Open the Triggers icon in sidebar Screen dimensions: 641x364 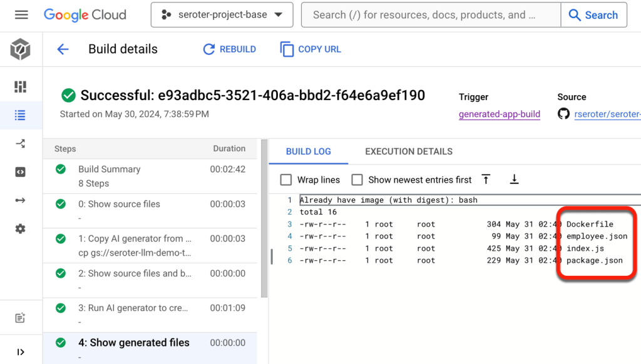tap(21, 144)
